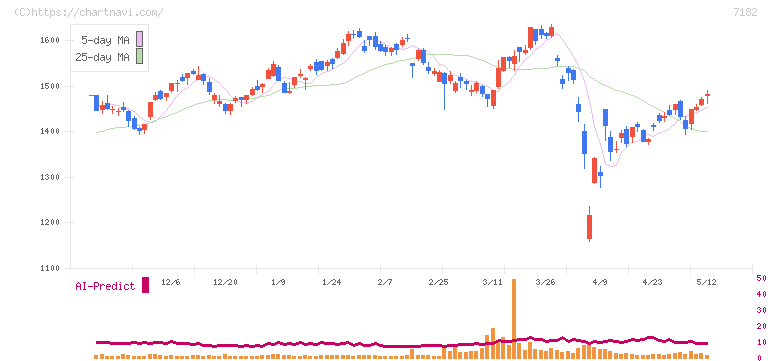
Task: Select the 12/6 date axis label
Action: 171,282
